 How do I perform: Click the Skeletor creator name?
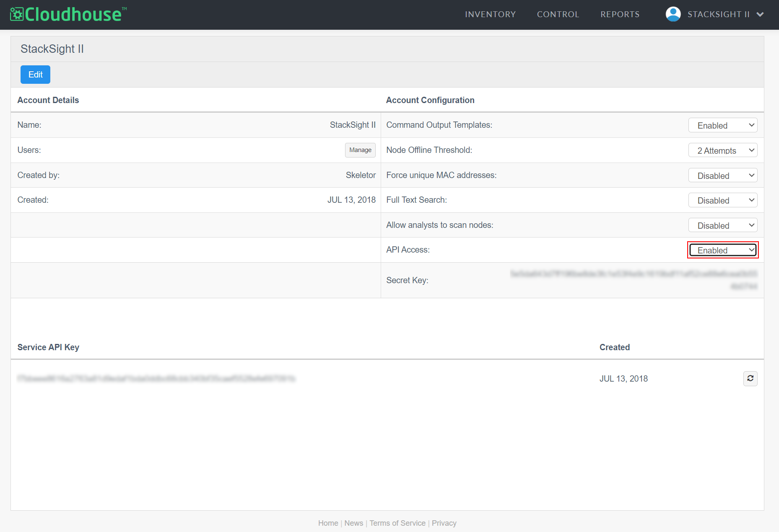point(361,175)
